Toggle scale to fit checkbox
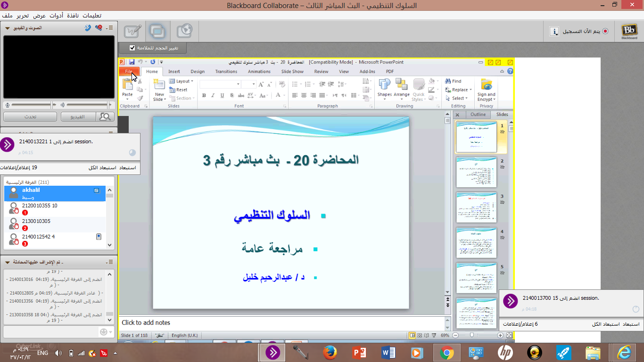 click(132, 48)
